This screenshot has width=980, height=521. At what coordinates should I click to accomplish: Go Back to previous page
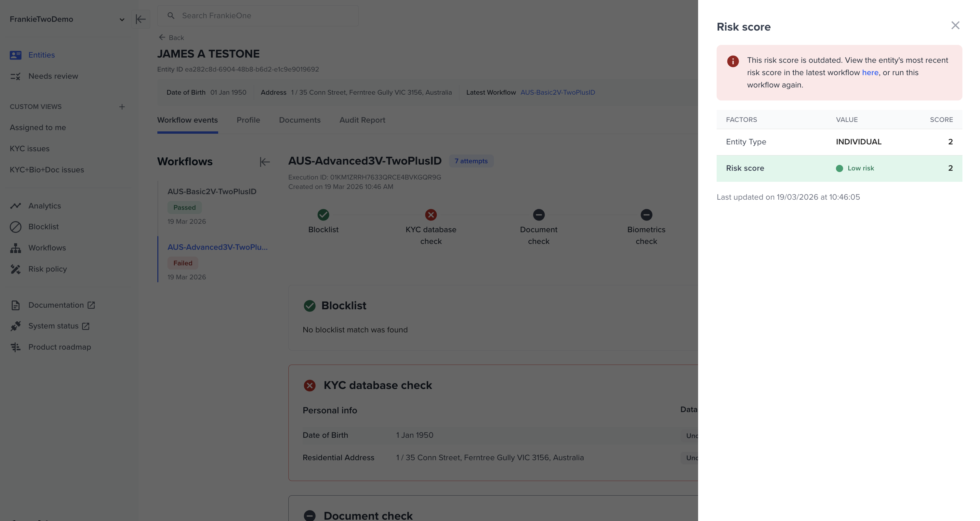click(x=171, y=38)
